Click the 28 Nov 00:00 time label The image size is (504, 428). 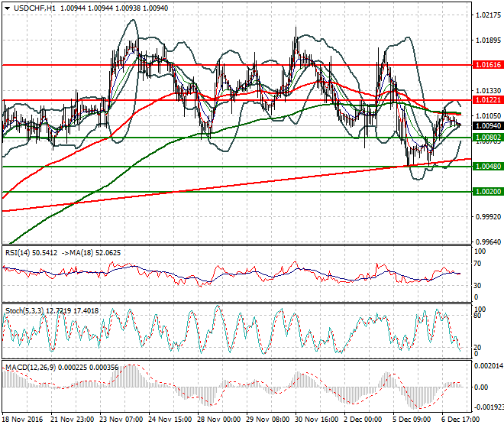tap(219, 420)
